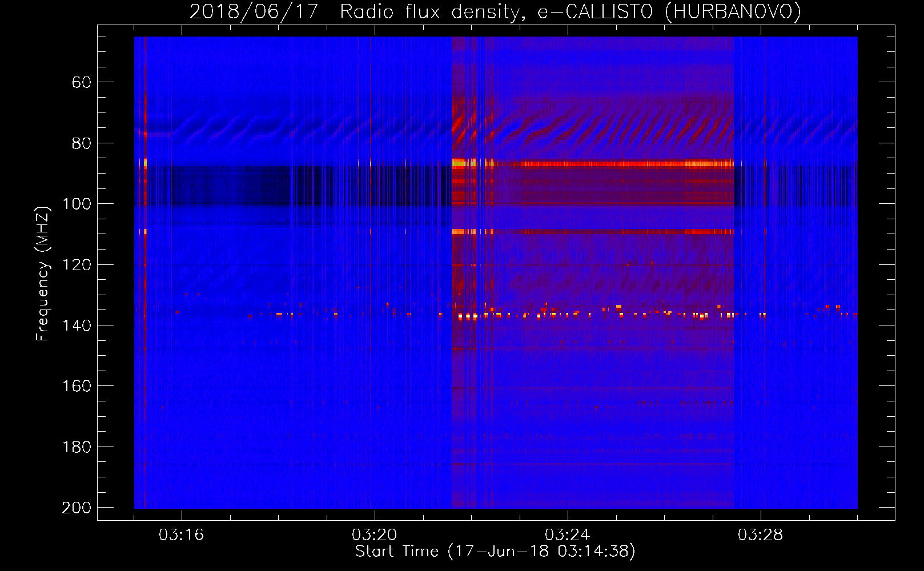The image size is (924, 571).
Task: Click the 03:20 time tick label
Action: [x=375, y=535]
